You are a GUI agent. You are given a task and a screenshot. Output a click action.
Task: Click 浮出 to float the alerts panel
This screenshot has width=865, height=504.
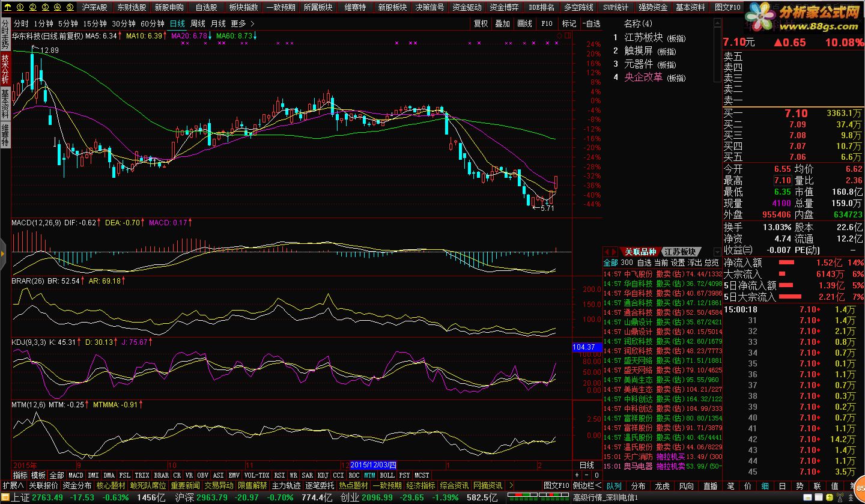coord(694,263)
